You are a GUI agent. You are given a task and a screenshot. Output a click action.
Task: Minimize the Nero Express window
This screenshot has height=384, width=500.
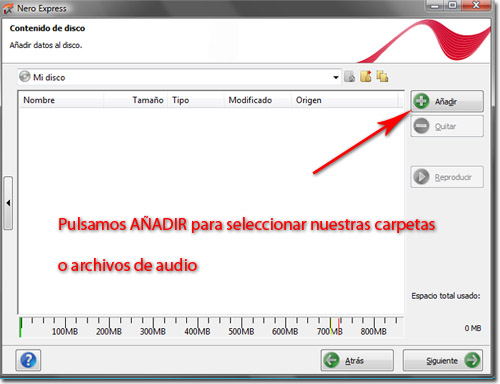pyautogui.click(x=435, y=5)
